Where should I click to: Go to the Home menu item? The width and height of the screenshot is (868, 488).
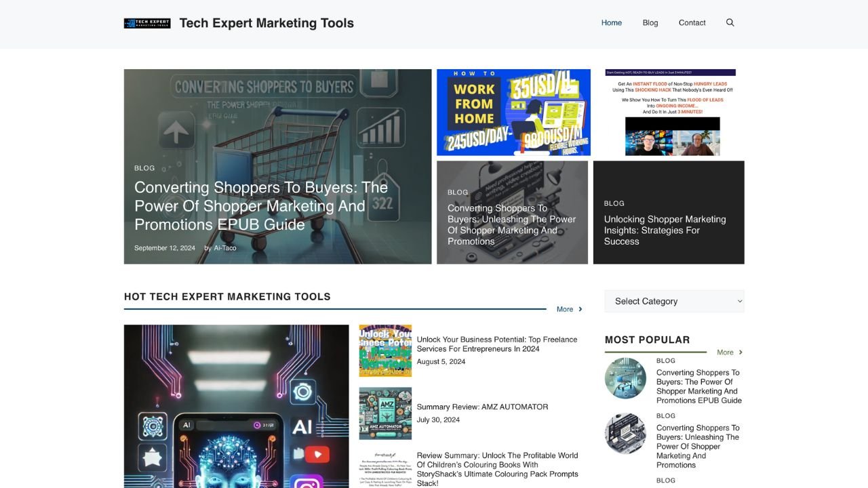point(612,22)
